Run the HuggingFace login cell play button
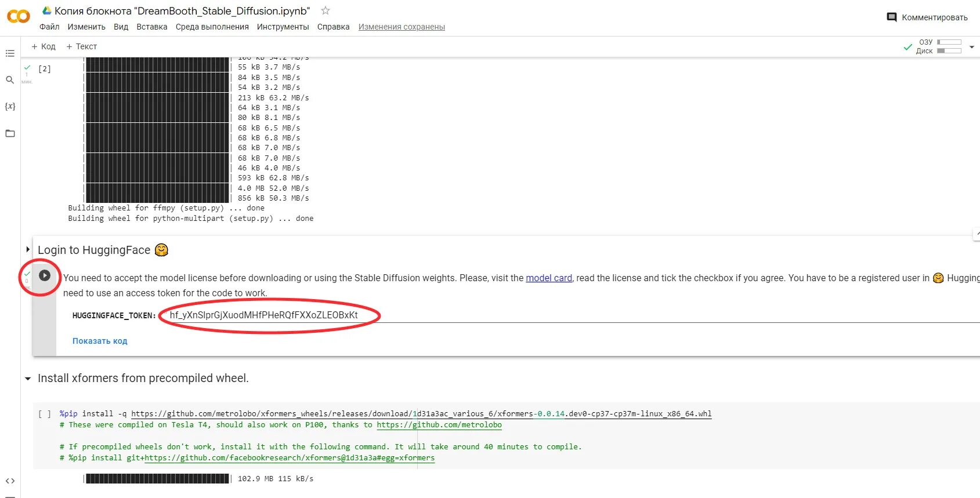This screenshot has width=980, height=498. 45,275
